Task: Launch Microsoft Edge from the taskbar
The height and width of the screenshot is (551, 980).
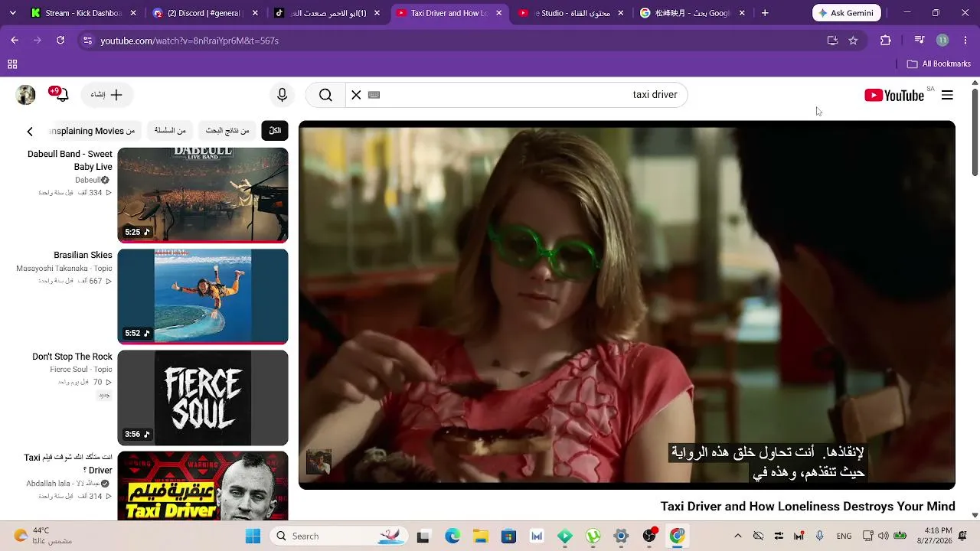Action: (x=452, y=536)
